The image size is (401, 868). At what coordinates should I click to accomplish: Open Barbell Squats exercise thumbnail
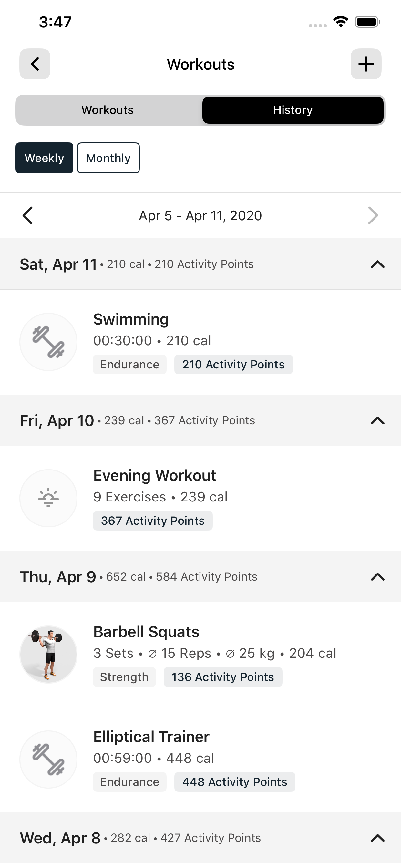(x=48, y=654)
